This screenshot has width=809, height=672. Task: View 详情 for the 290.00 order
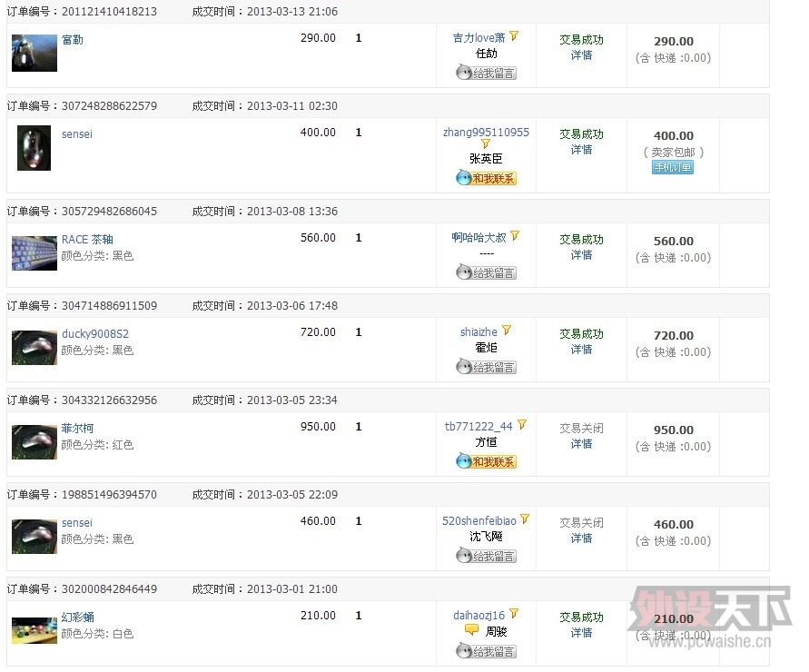click(582, 55)
